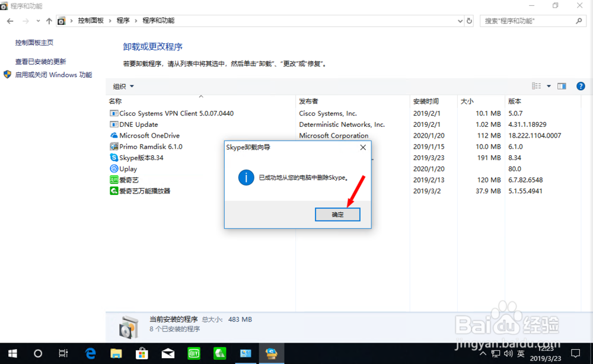Click the Primo Ramdisk row icon
593x364 pixels.
[x=113, y=146]
